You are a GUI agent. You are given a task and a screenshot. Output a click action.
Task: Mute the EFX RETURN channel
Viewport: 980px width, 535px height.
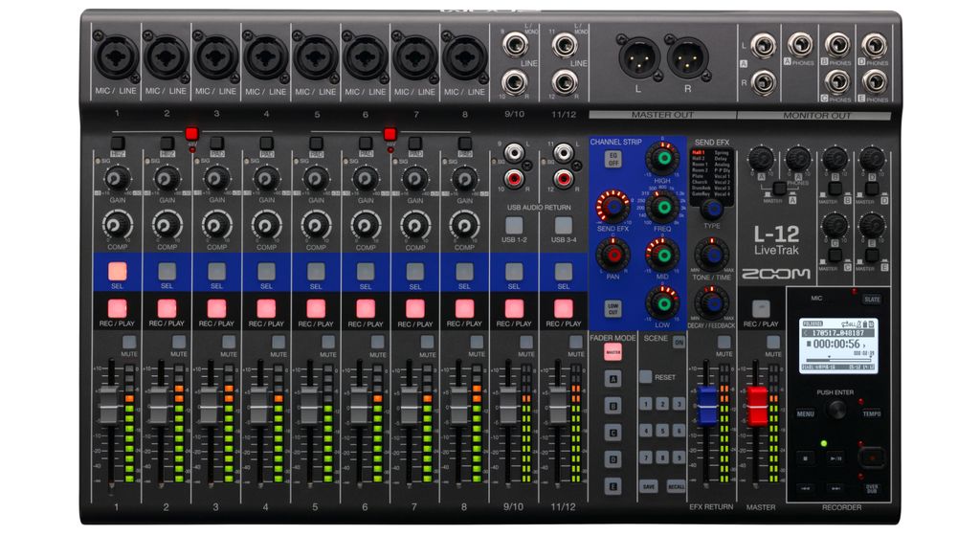pos(724,342)
